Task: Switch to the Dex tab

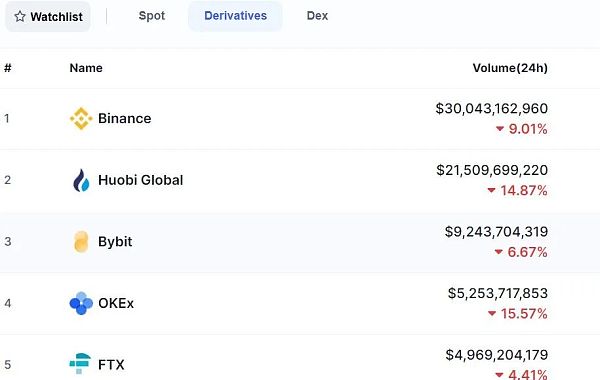Action: 317,16
